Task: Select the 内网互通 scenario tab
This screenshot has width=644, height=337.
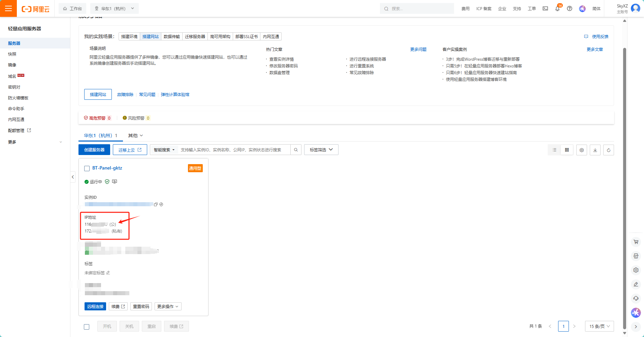Action: 271,36
